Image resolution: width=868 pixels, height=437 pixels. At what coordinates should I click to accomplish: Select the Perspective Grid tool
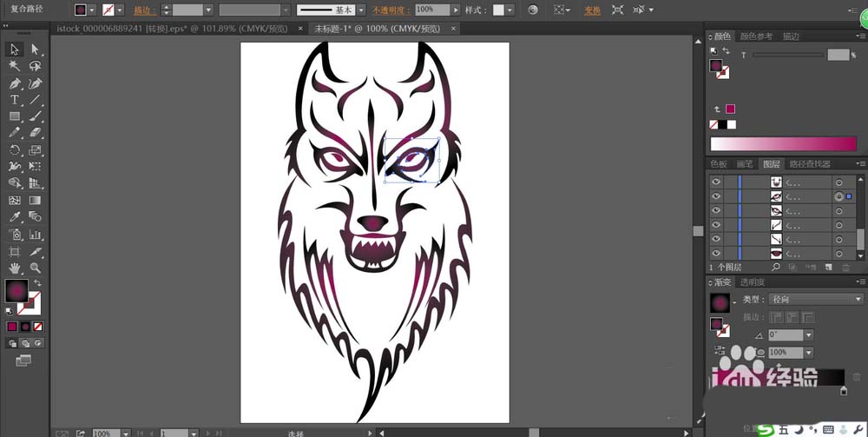tap(36, 183)
